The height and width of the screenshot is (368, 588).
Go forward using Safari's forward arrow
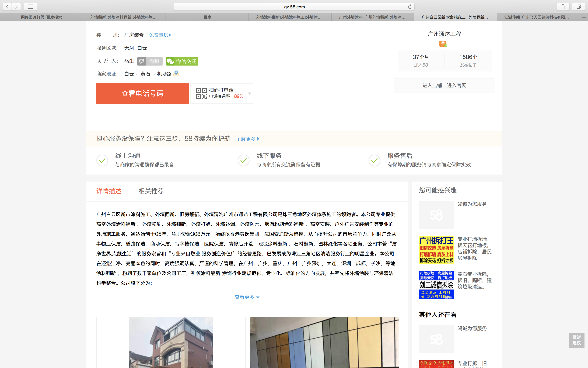pos(16,7)
